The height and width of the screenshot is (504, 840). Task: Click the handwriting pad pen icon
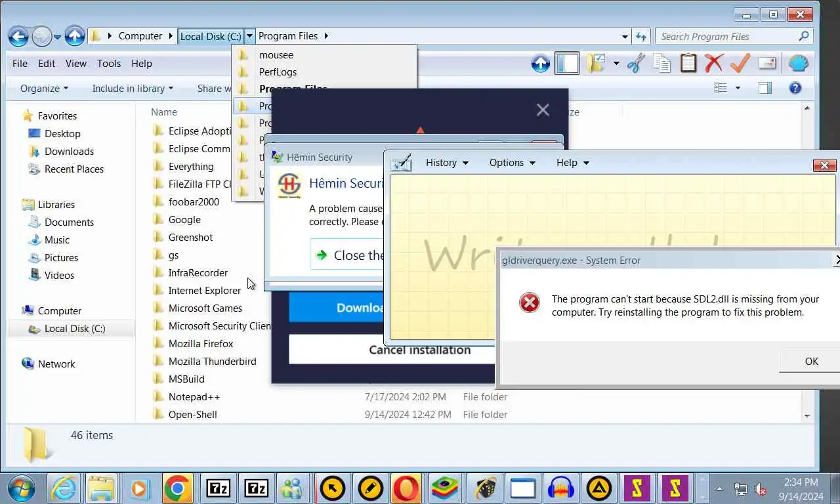(x=401, y=162)
